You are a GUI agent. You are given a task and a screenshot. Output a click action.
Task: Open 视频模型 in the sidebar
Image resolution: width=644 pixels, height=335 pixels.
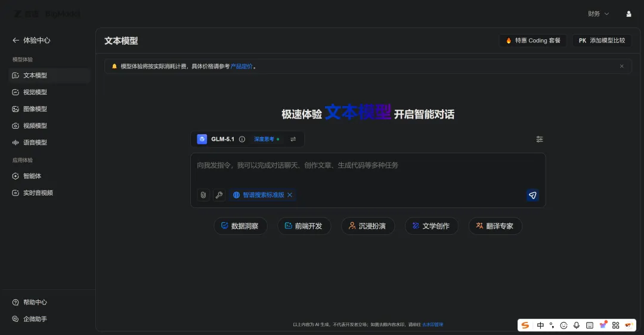click(49, 126)
